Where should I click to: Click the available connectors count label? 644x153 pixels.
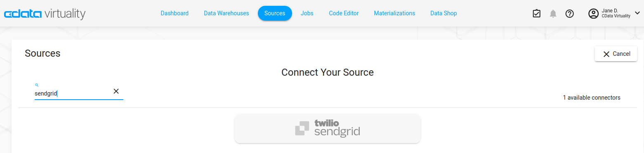point(592,98)
